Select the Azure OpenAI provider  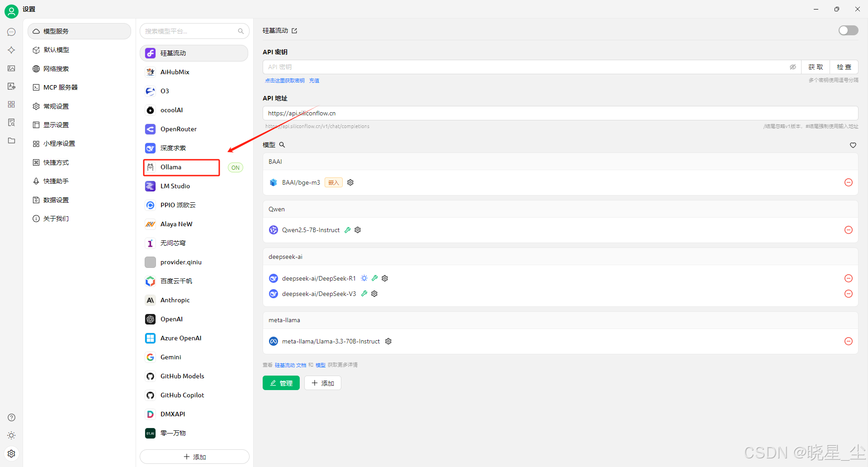point(194,338)
